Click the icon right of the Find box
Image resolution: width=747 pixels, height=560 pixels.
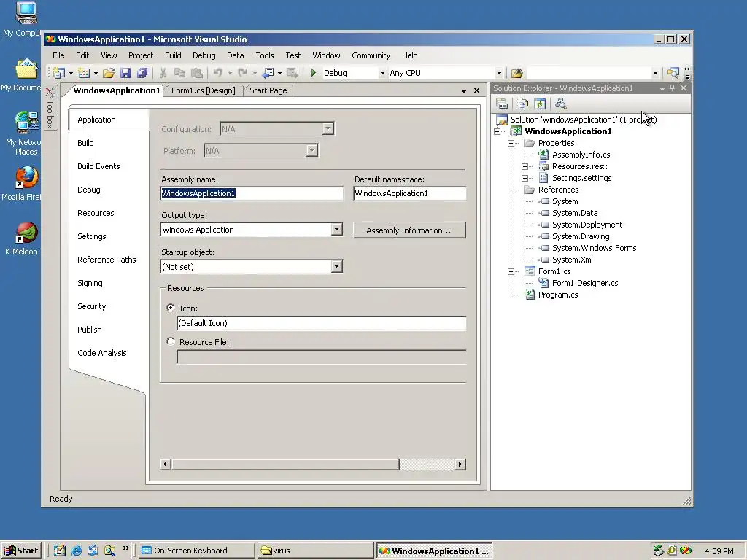click(673, 73)
